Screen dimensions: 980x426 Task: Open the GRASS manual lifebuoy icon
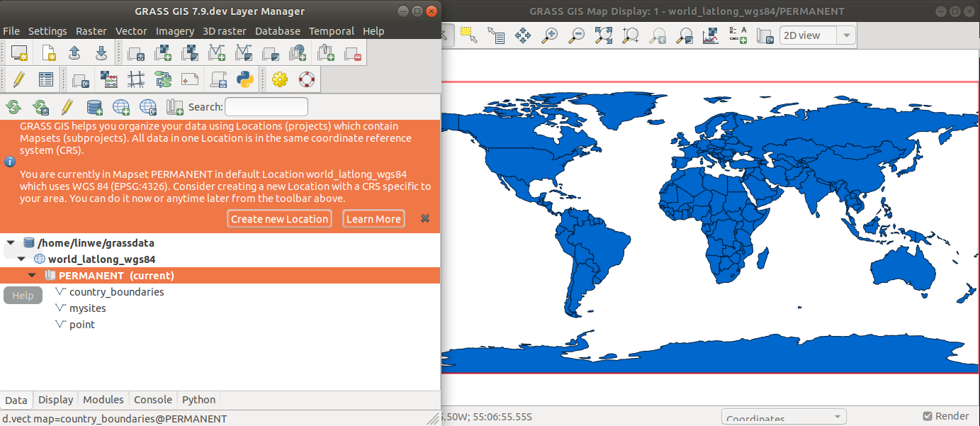306,79
